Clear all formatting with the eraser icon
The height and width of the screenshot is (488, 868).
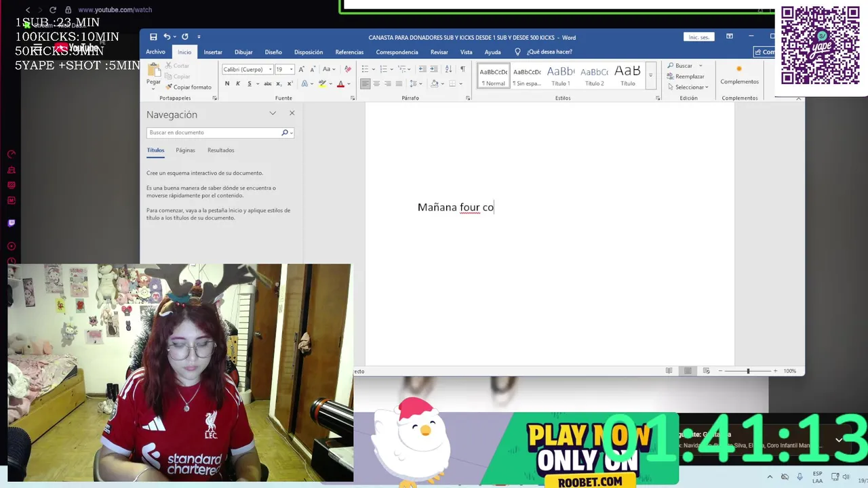click(x=348, y=69)
